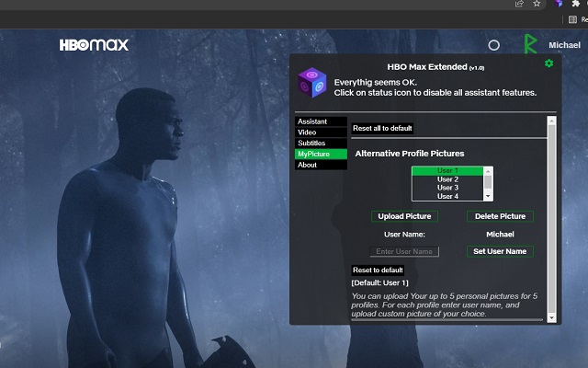Bookmark this page with the star icon
Viewport: 588px width, 368px height.
(x=537, y=4)
